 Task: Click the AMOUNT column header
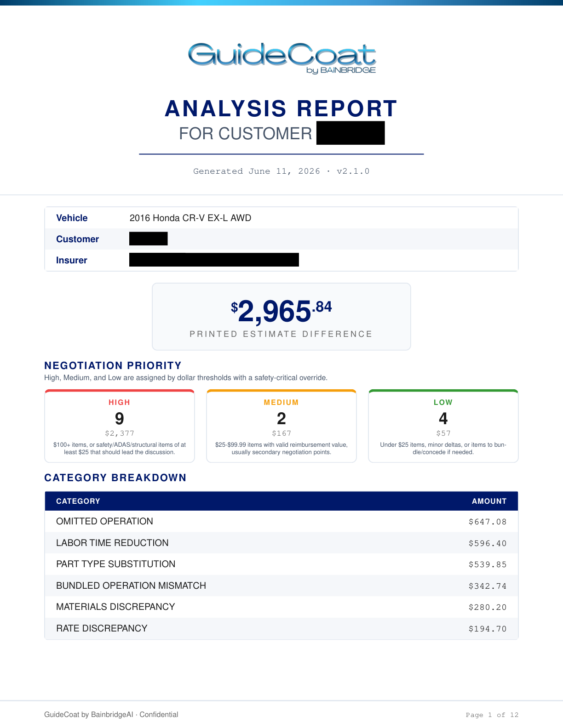[x=489, y=501]
